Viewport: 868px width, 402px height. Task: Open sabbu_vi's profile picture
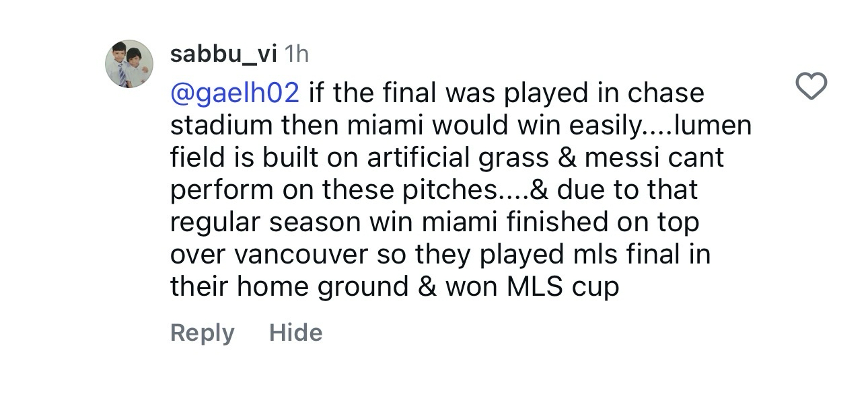click(129, 63)
